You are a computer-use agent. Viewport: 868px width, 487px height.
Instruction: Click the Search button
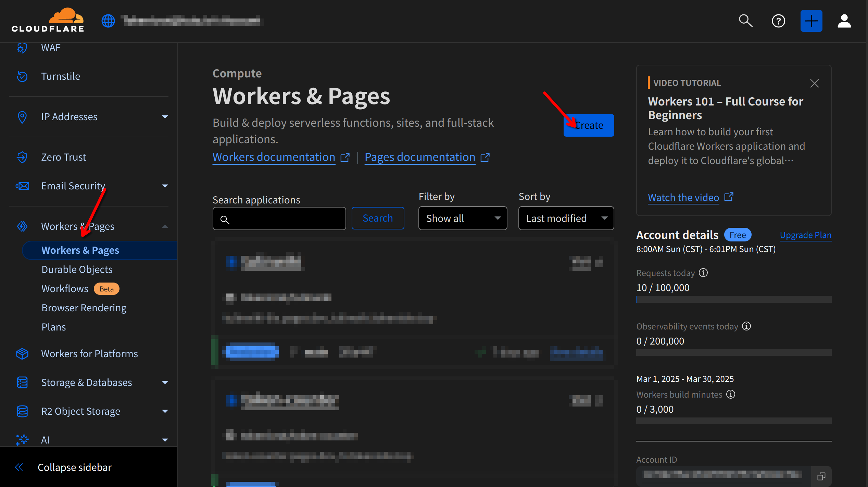pyautogui.click(x=378, y=218)
